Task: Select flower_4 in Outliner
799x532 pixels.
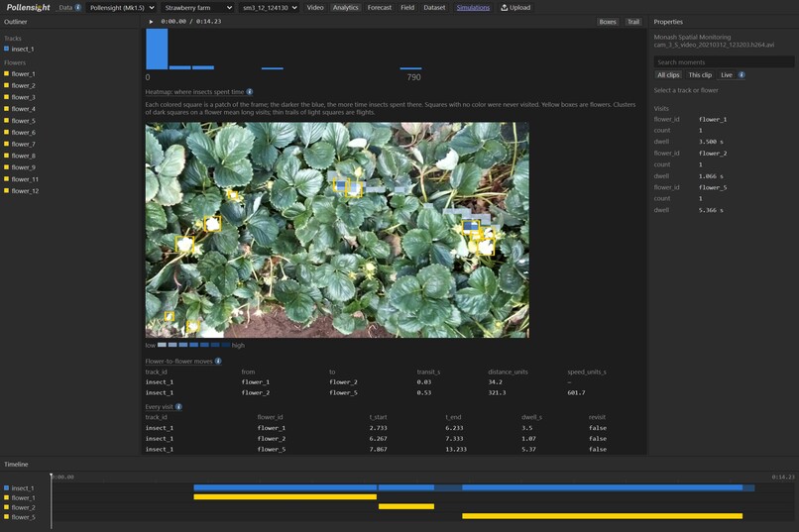Action: click(x=23, y=109)
